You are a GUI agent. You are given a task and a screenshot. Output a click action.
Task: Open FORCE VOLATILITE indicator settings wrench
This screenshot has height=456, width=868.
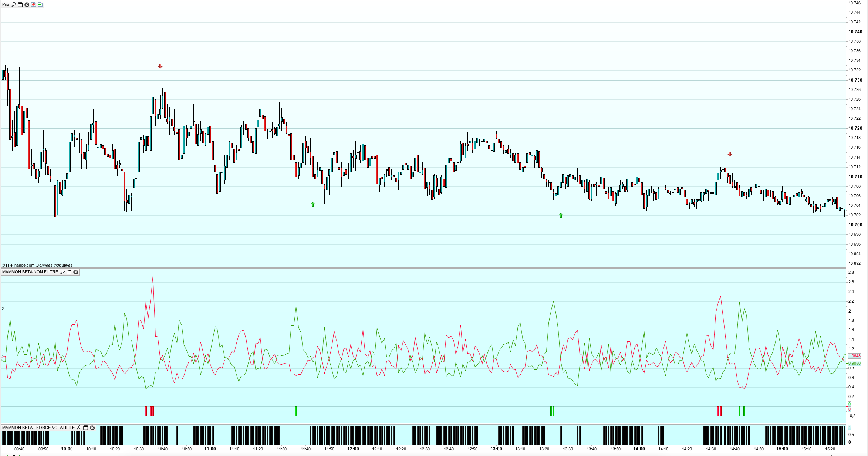[x=79, y=428]
